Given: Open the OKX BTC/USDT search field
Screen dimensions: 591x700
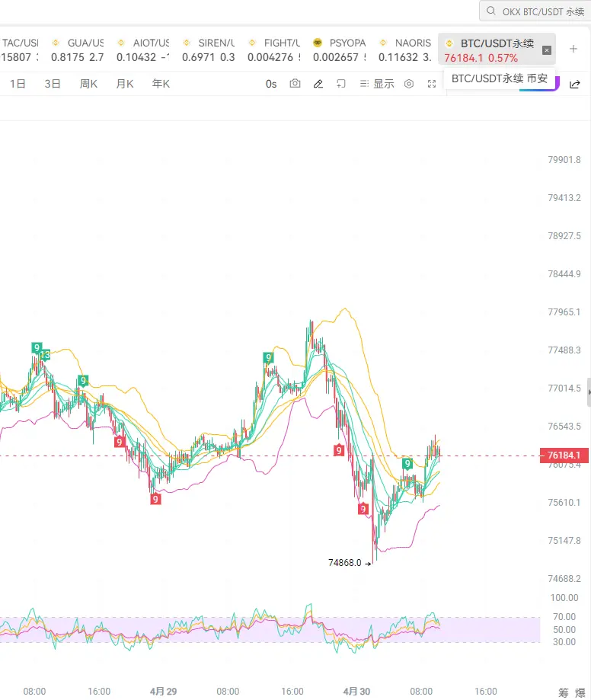Looking at the screenshot, I should click(x=535, y=11).
